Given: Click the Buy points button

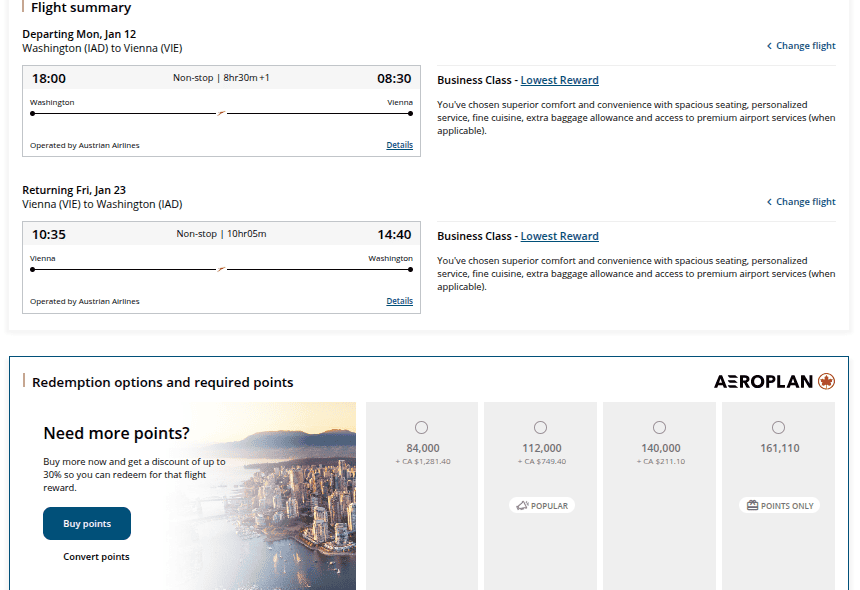Looking at the screenshot, I should (x=87, y=524).
